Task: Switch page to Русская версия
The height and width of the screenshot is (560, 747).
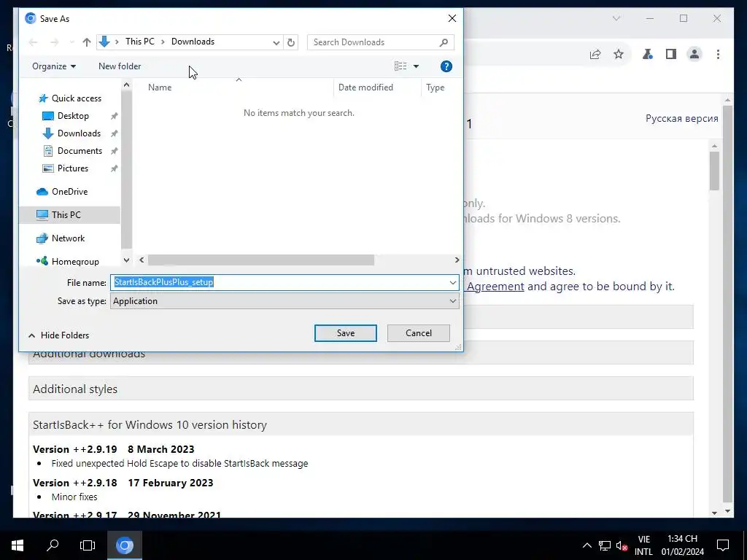Action: [682, 119]
